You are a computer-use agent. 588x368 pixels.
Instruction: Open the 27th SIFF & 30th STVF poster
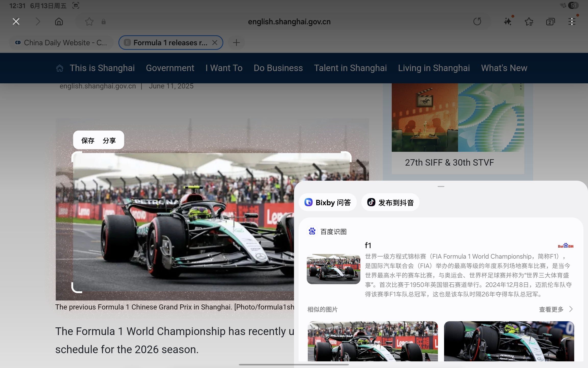(458, 117)
